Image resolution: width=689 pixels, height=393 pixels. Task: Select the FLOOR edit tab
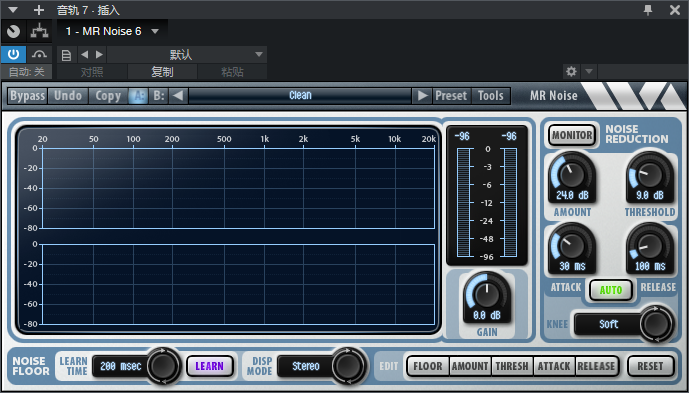pos(428,366)
